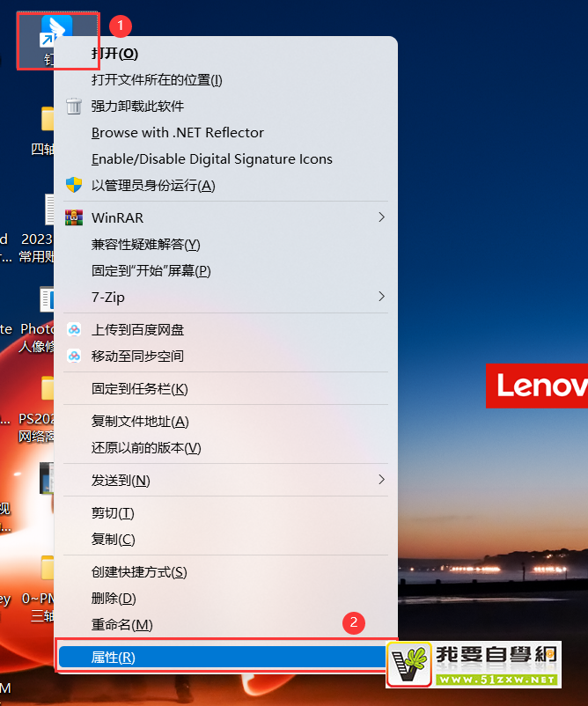The width and height of the screenshot is (588, 706).
Task: Click the trash icon for 强力卸载此软件
Action: pyautogui.click(x=74, y=107)
